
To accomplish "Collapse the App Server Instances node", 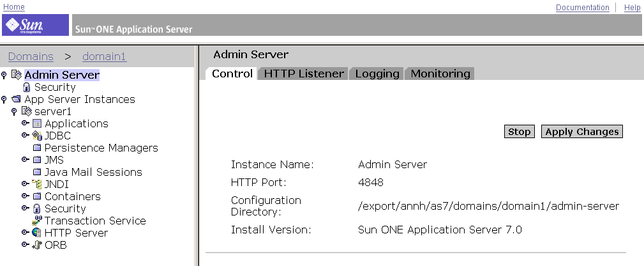I will (x=4, y=99).
